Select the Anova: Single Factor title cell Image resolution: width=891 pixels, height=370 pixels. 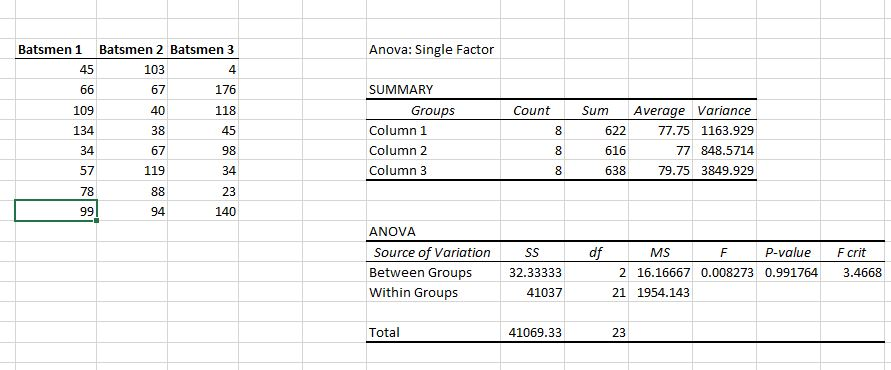(x=433, y=49)
